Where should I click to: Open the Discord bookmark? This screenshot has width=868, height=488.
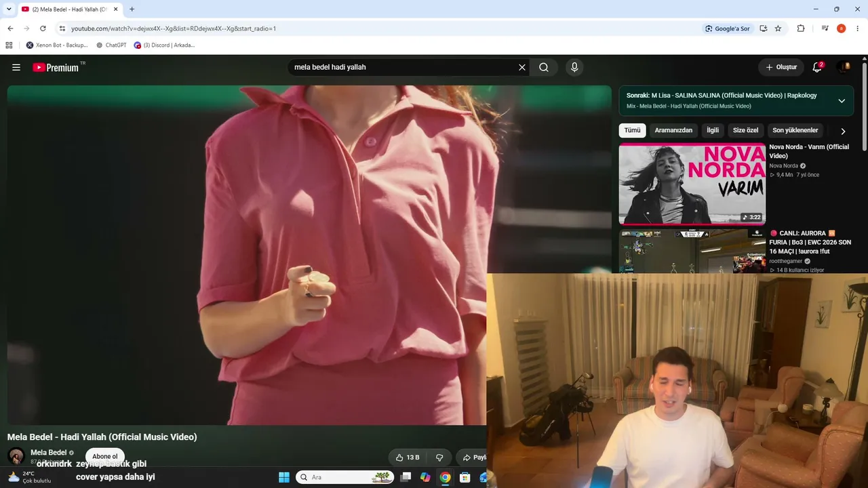[x=164, y=45]
